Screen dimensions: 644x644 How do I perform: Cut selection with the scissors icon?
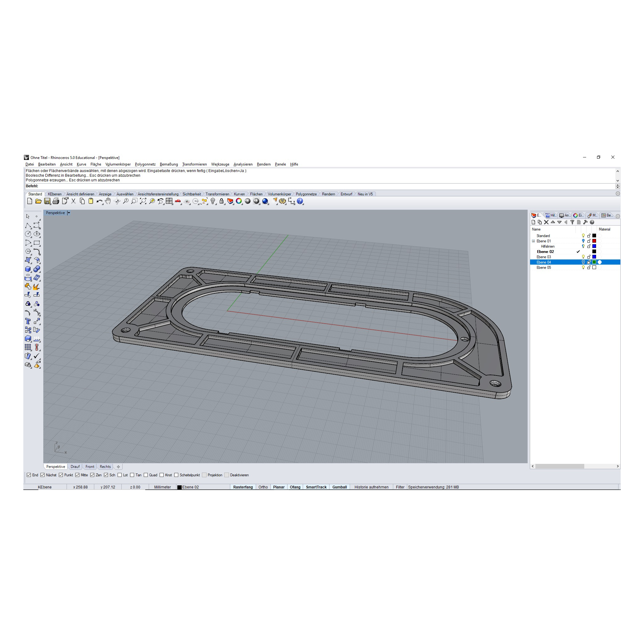74,201
